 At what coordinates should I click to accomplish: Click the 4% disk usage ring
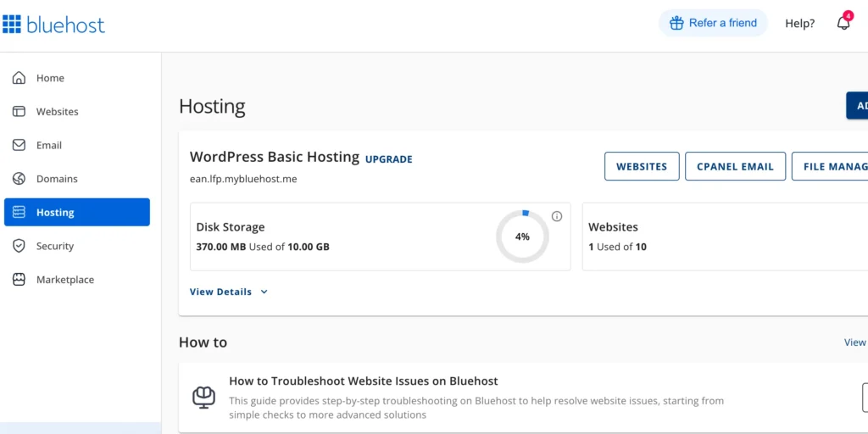tap(522, 236)
